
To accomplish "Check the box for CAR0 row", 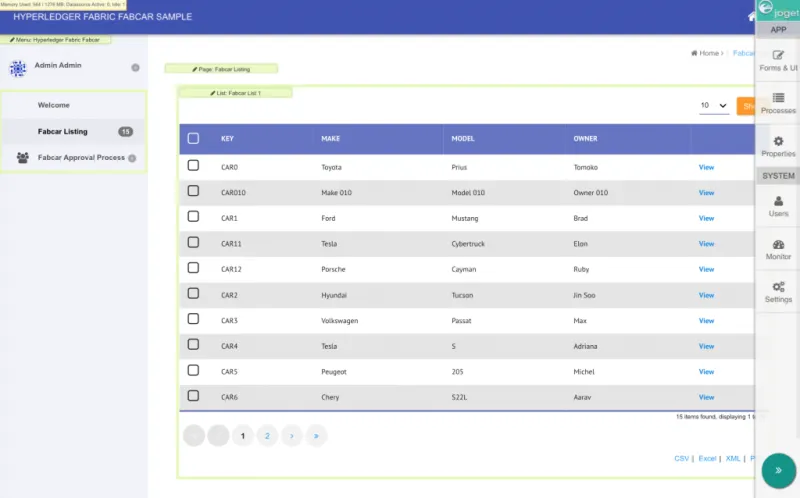I will pyautogui.click(x=194, y=166).
